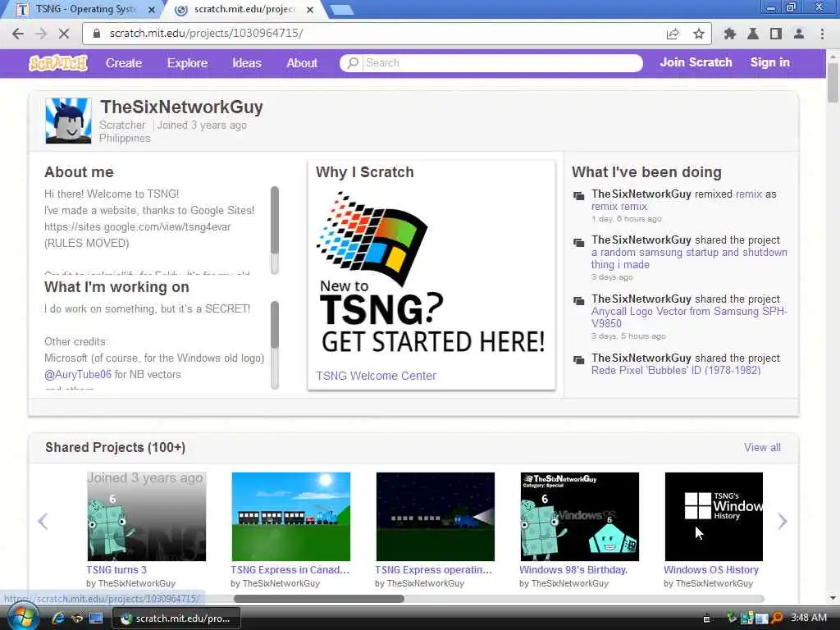Image resolution: width=840 pixels, height=630 pixels.
Task: Open the extensions puzzle icon
Action: click(729, 34)
